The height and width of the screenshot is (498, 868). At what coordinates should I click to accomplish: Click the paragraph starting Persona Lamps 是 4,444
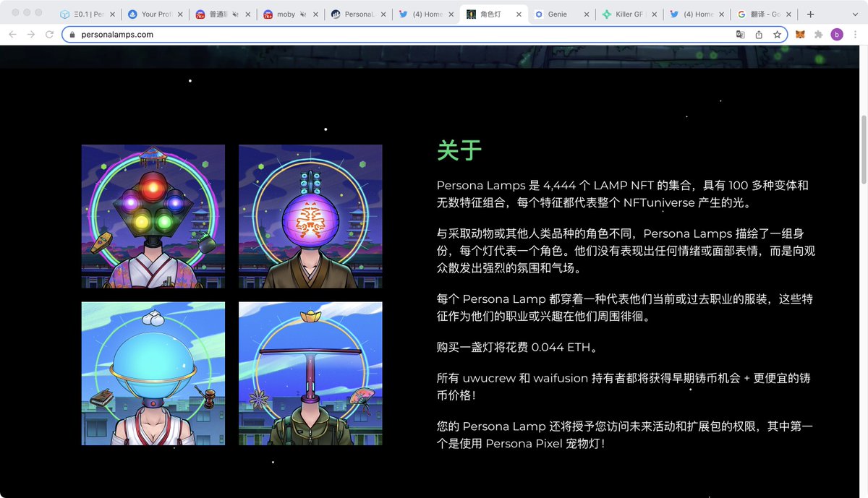tap(623, 194)
